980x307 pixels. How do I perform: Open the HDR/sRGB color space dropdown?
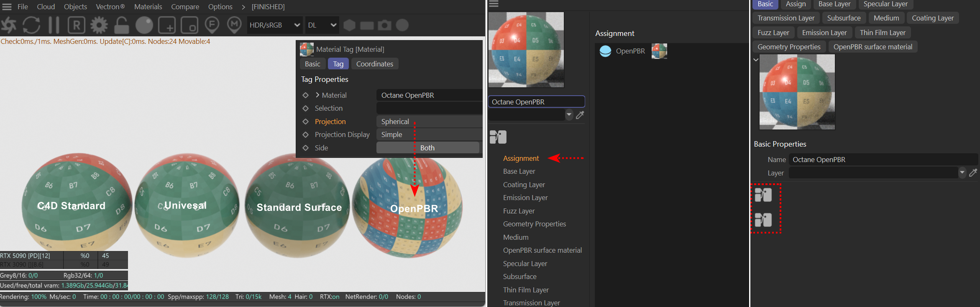click(x=275, y=25)
